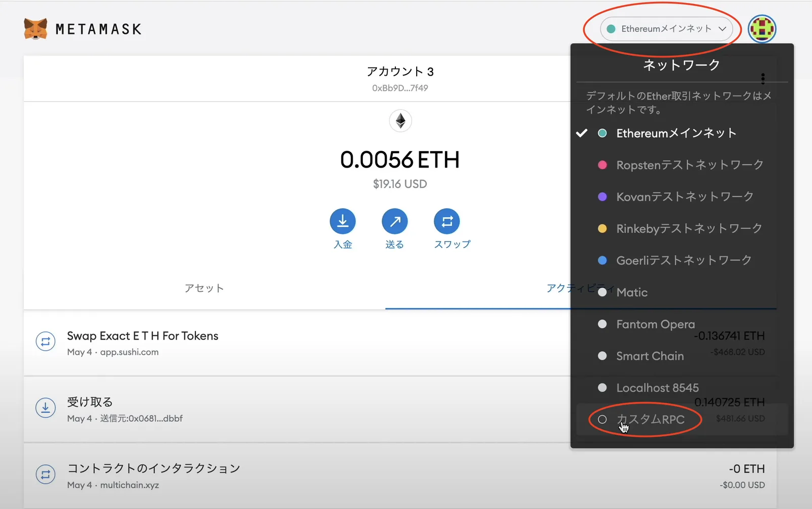812x509 pixels.
Task: Click the swap icon beside Swap Exact ETH
Action: coord(45,342)
